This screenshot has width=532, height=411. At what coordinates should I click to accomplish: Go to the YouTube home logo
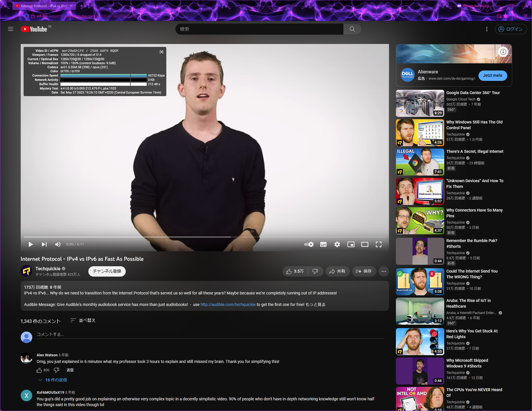pyautogui.click(x=34, y=29)
